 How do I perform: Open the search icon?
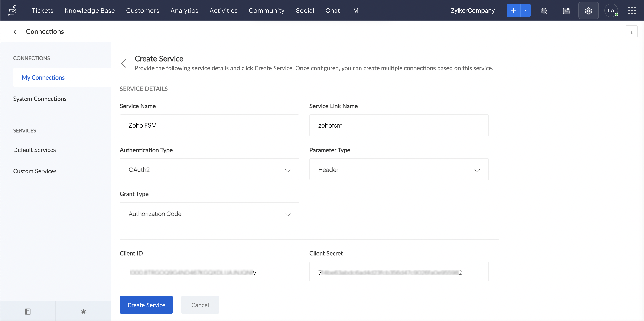(544, 11)
